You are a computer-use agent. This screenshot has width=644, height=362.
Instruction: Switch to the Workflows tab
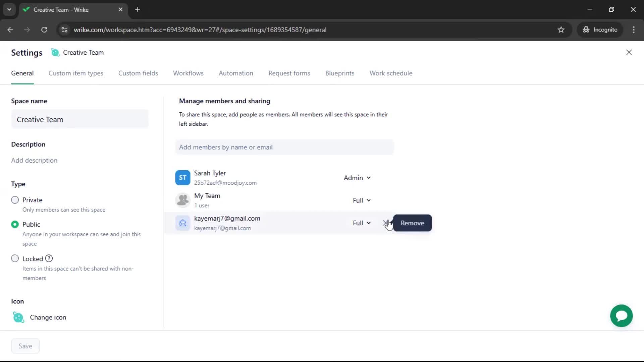point(188,73)
